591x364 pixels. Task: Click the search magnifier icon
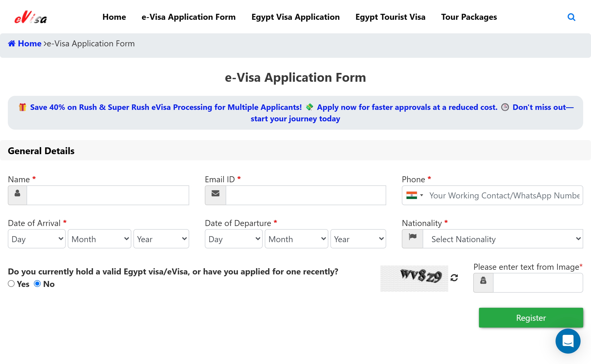(x=571, y=17)
